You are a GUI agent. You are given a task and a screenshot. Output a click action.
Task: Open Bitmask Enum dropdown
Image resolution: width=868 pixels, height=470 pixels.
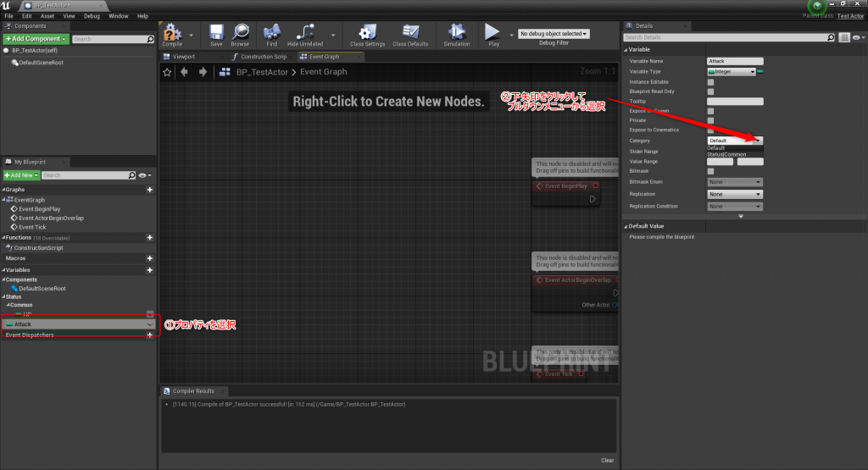(735, 182)
